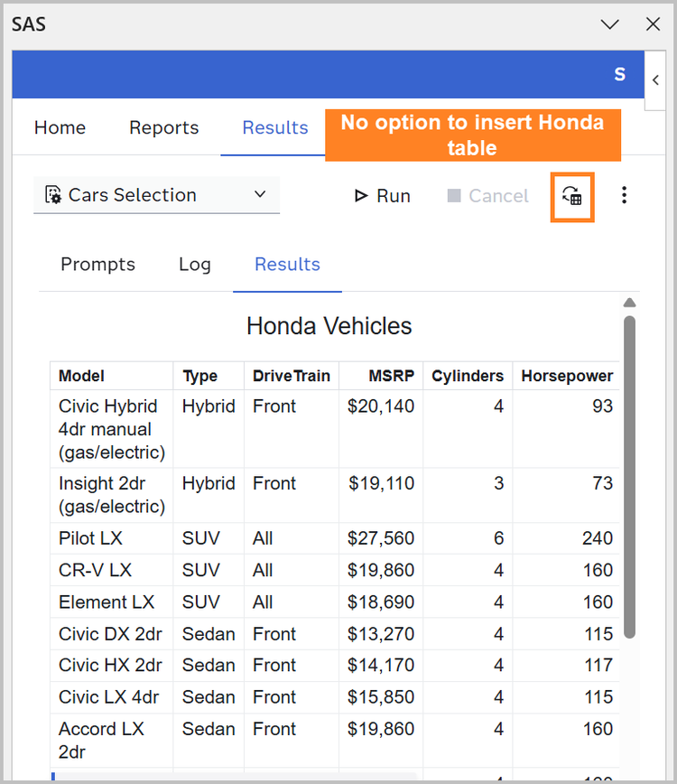677x784 pixels.
Task: Click the Type column header
Action: [x=209, y=376]
